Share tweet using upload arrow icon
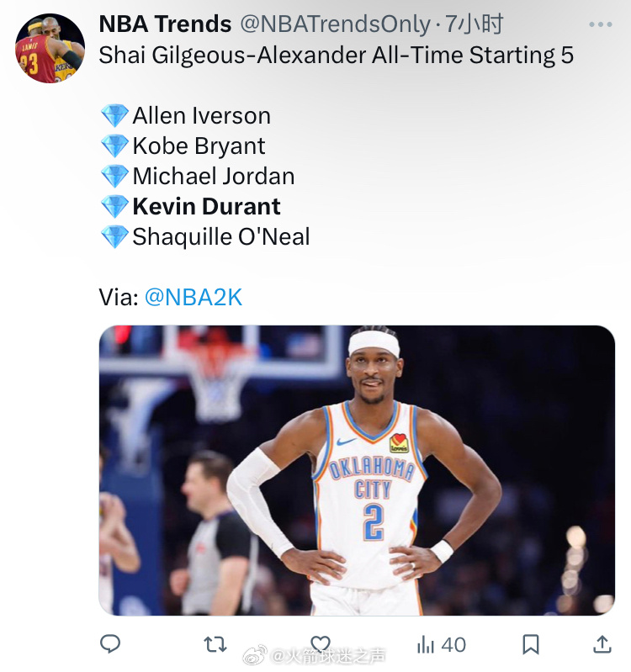Image resolution: width=631 pixels, height=672 pixels. pos(602,644)
